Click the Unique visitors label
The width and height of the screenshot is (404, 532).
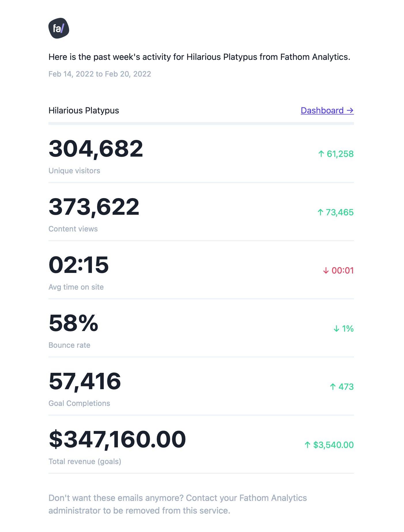tap(74, 171)
